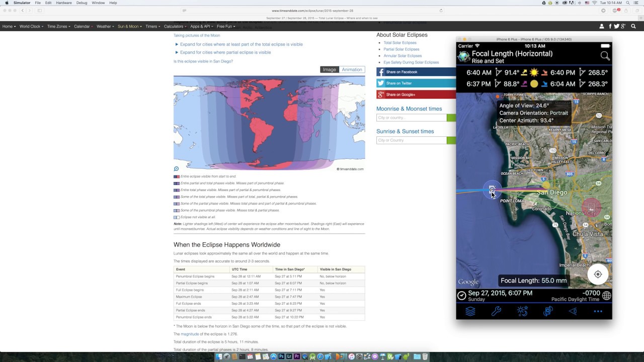The height and width of the screenshot is (362, 644).
Task: Click the website search icon in nav bar
Action: (x=633, y=26)
